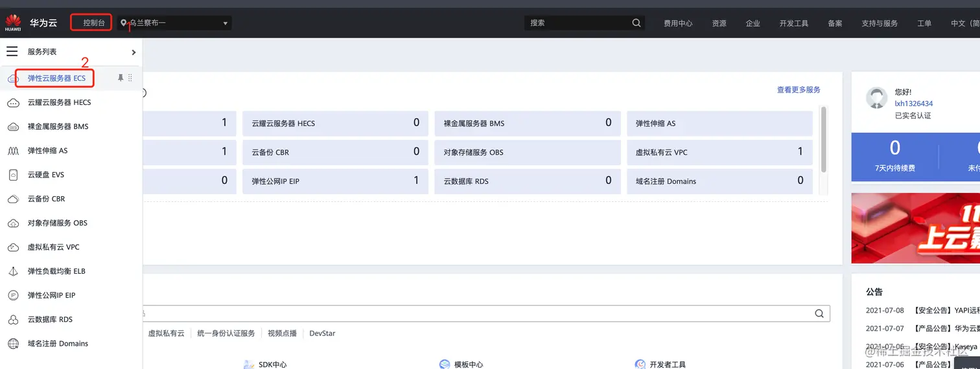The image size is (980, 369).
Task: Click the 裸金属服务器 BMS sidebar icon
Action: (12, 127)
